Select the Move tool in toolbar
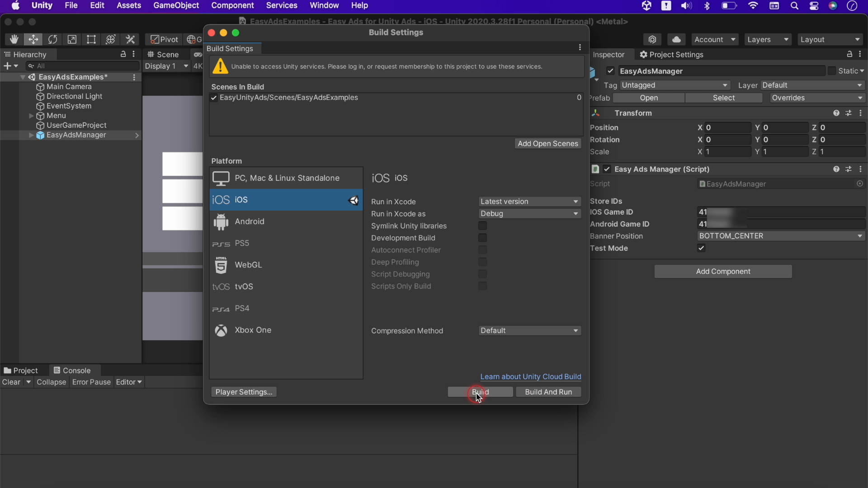Screen dimensions: 868x488 (x=33, y=39)
